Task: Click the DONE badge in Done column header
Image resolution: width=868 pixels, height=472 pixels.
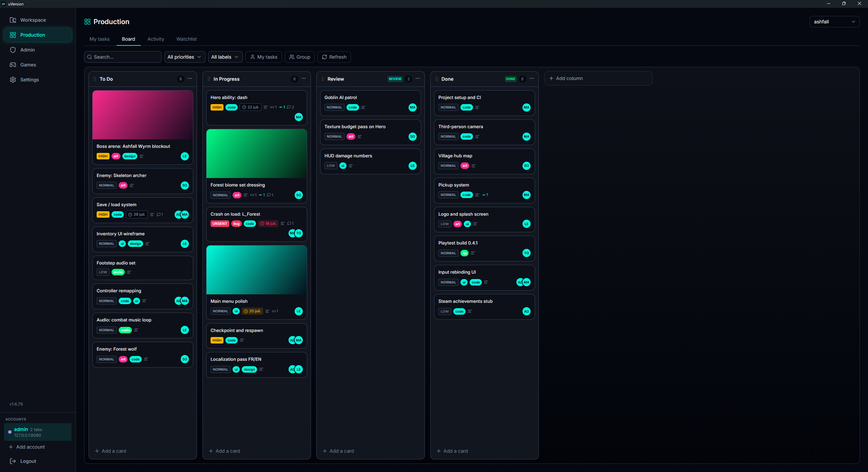Action: [x=511, y=79]
